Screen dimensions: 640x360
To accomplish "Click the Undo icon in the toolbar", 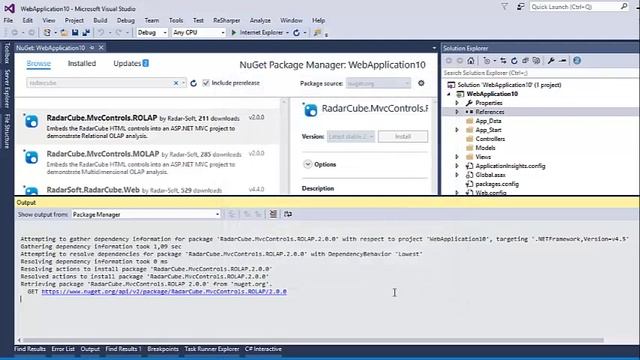I will 101,32.
